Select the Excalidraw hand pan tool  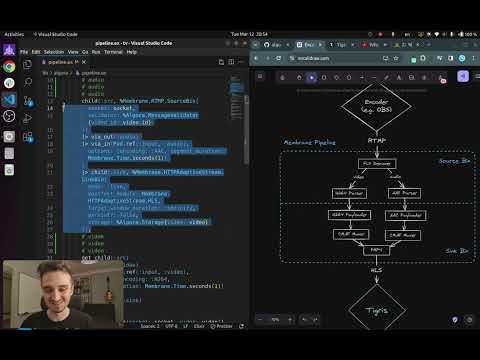299,78
